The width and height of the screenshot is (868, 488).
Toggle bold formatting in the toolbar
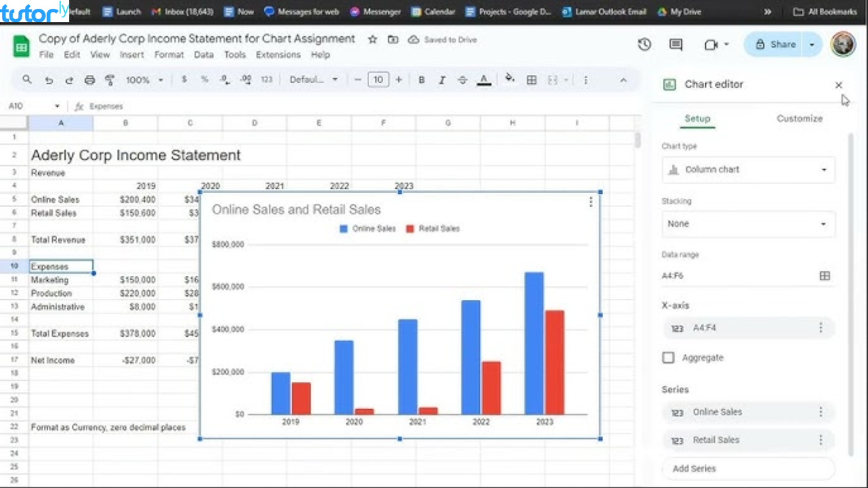[421, 79]
